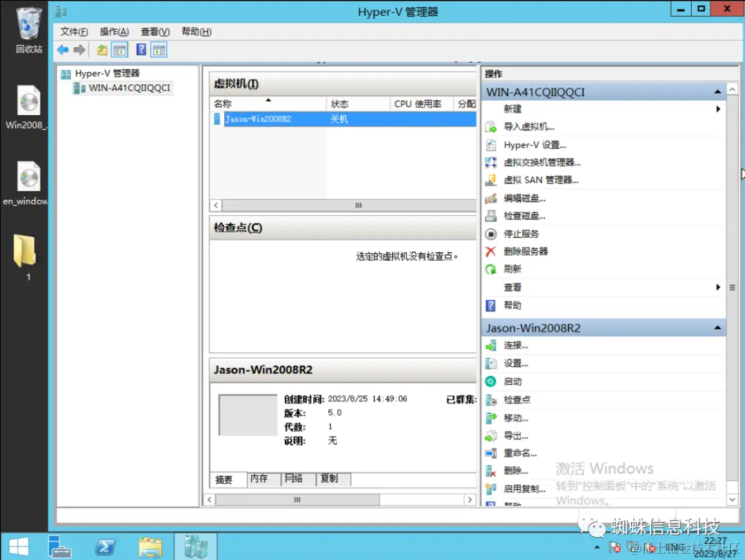
Task: Click the 启用复制 icon
Action: (491, 489)
